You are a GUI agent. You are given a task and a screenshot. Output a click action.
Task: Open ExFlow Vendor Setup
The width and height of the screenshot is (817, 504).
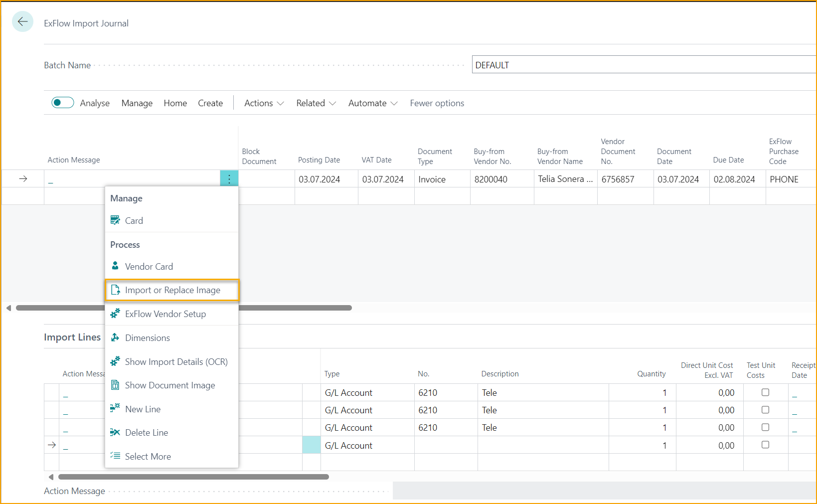point(165,314)
